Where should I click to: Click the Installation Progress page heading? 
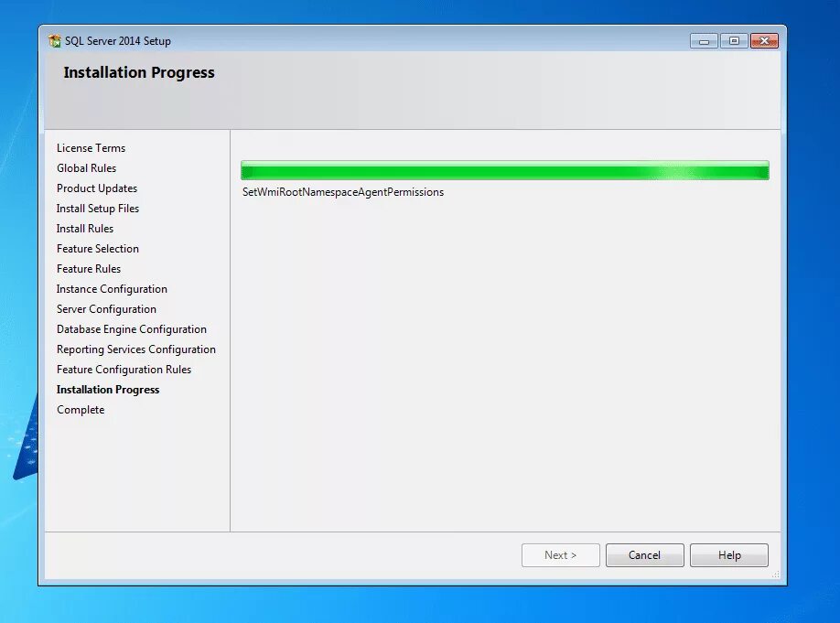(x=139, y=72)
